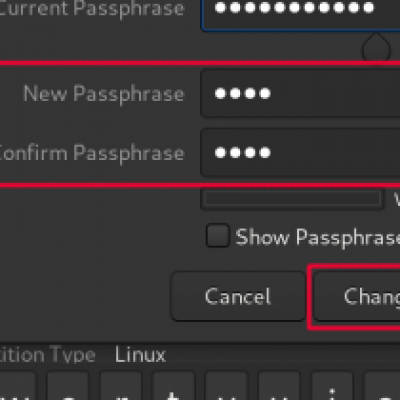The image size is (400, 400).
Task: Click the Confirm Passphrase label
Action: tap(91, 153)
